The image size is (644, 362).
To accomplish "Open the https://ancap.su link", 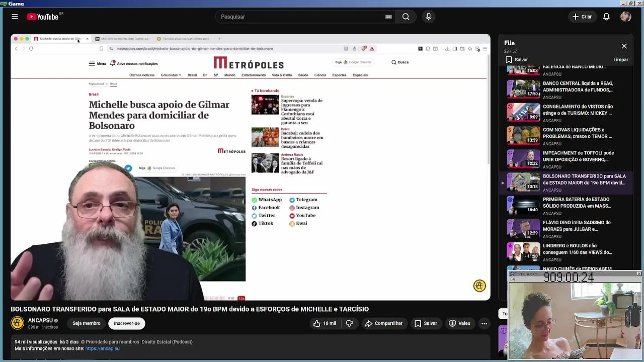I will pyautogui.click(x=103, y=348).
